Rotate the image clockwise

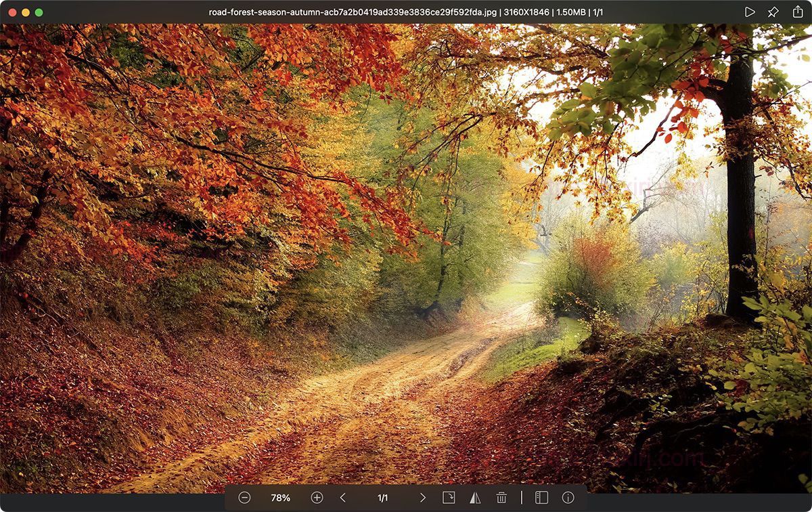(450, 497)
